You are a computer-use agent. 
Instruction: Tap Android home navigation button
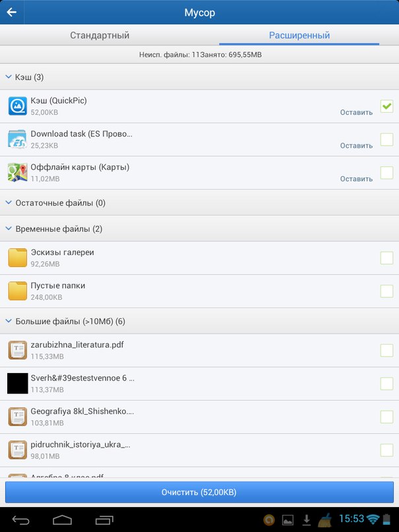pos(63,519)
